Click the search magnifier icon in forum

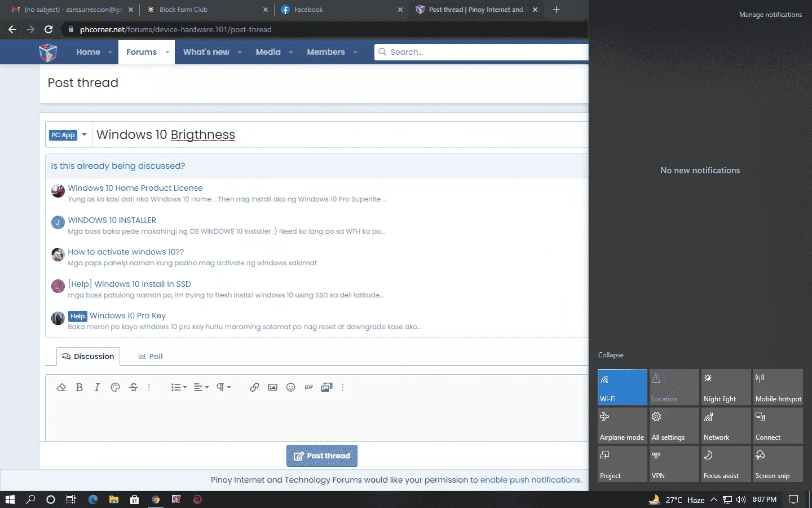coord(382,52)
